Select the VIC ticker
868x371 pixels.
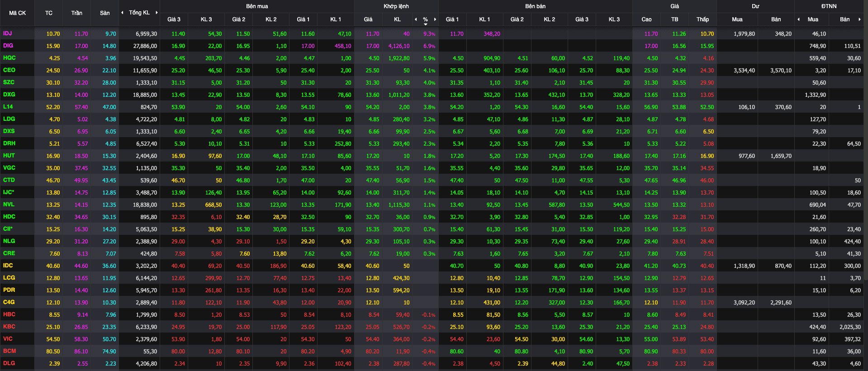[8, 339]
